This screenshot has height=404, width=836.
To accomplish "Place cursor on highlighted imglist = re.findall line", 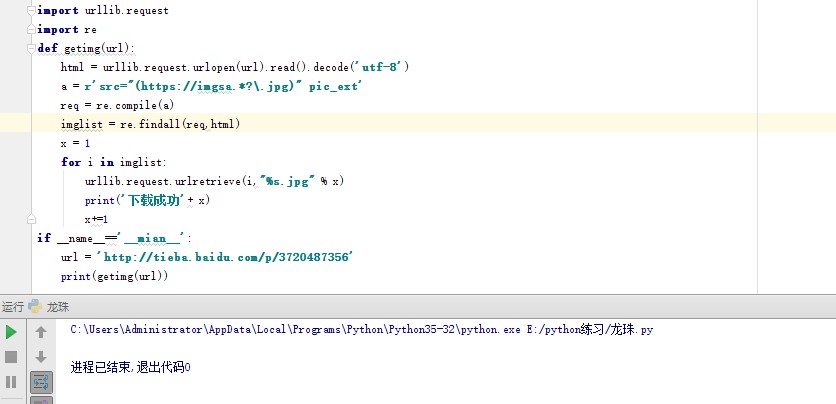I will pyautogui.click(x=150, y=124).
